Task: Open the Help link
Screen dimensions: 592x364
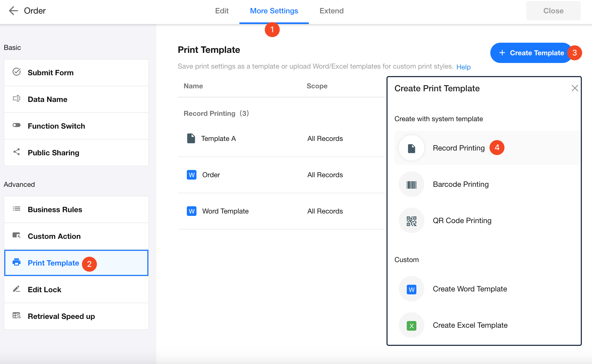Action: [x=463, y=67]
